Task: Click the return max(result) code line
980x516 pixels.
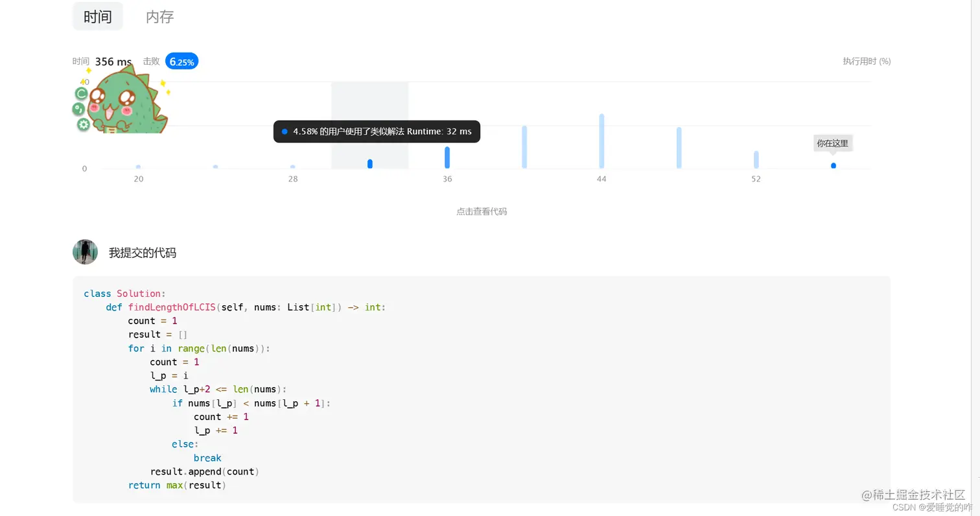Action: [177, 485]
